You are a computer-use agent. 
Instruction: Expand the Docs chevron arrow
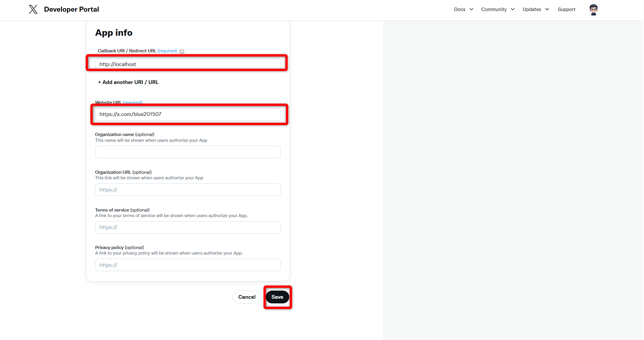471,9
